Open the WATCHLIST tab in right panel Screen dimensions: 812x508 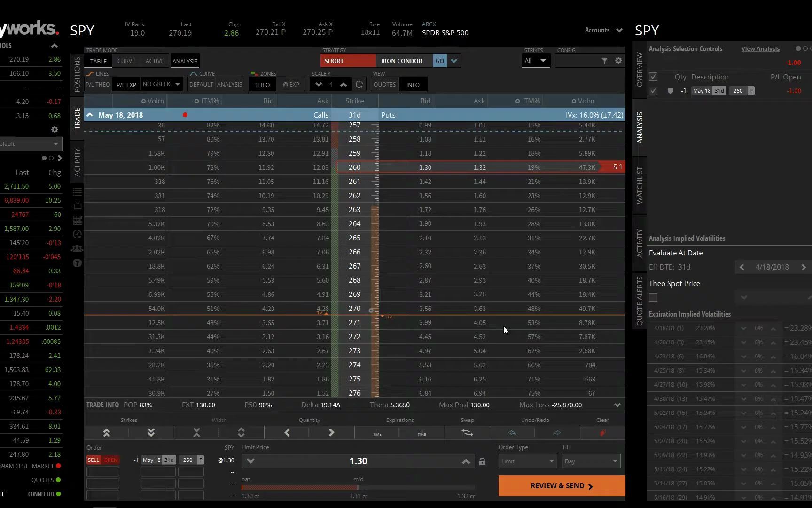click(x=640, y=185)
